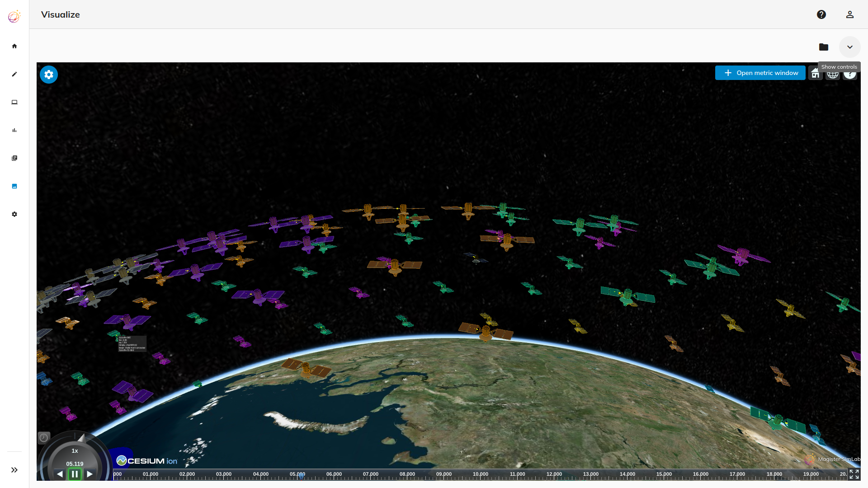Click timeline at 19.000 mark
Screen dimensions: 868x488
(x=811, y=474)
